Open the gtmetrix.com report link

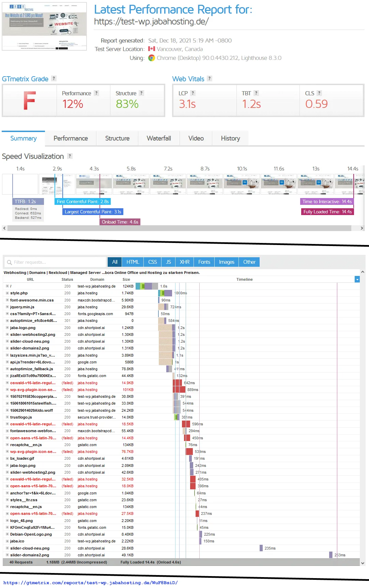pos(90,583)
